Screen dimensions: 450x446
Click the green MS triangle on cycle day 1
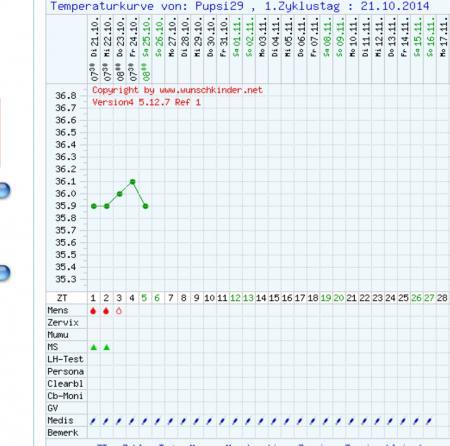[x=94, y=347]
